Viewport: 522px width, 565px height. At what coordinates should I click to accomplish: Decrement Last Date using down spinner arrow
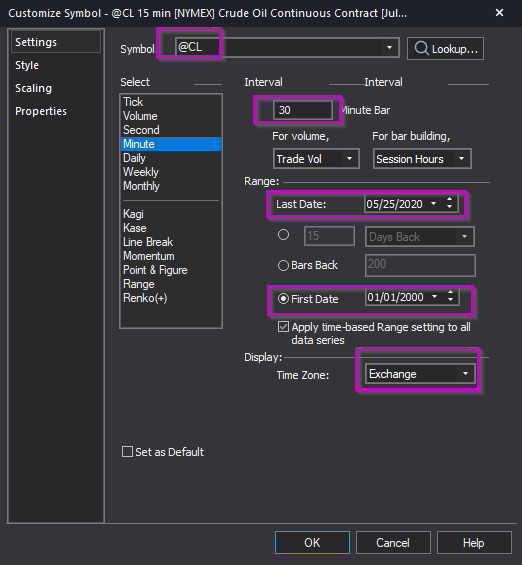[x=449, y=206]
